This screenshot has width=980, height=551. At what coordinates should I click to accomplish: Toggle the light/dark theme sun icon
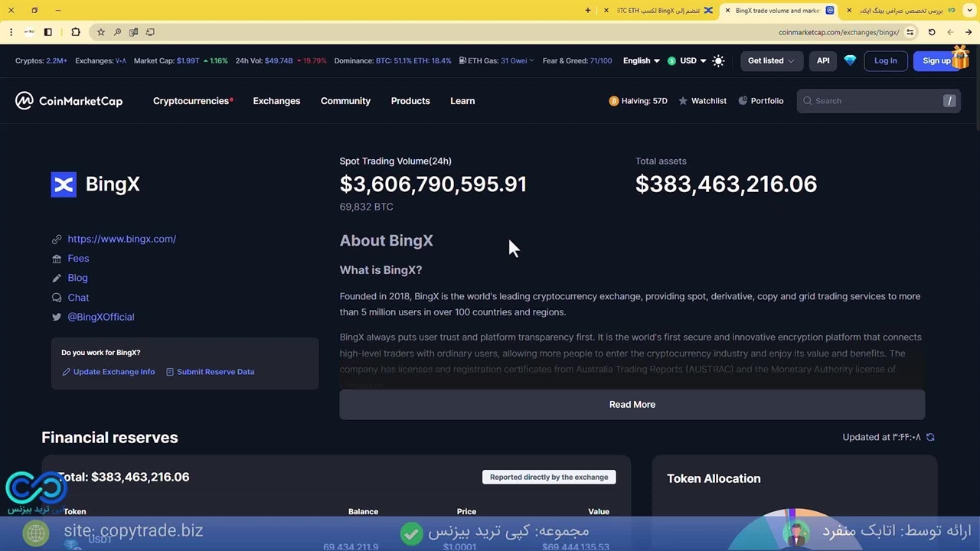tap(718, 61)
